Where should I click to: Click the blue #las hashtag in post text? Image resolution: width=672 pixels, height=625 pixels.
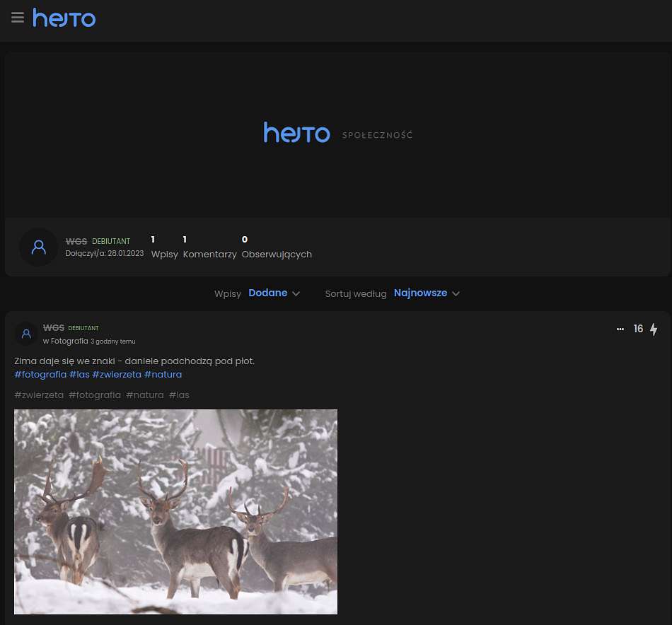79,375
